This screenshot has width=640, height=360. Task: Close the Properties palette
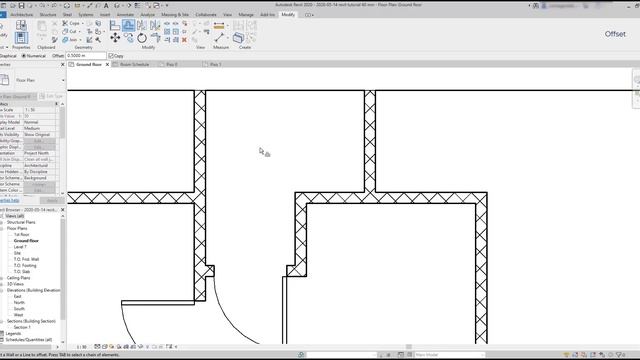[x=62, y=64]
